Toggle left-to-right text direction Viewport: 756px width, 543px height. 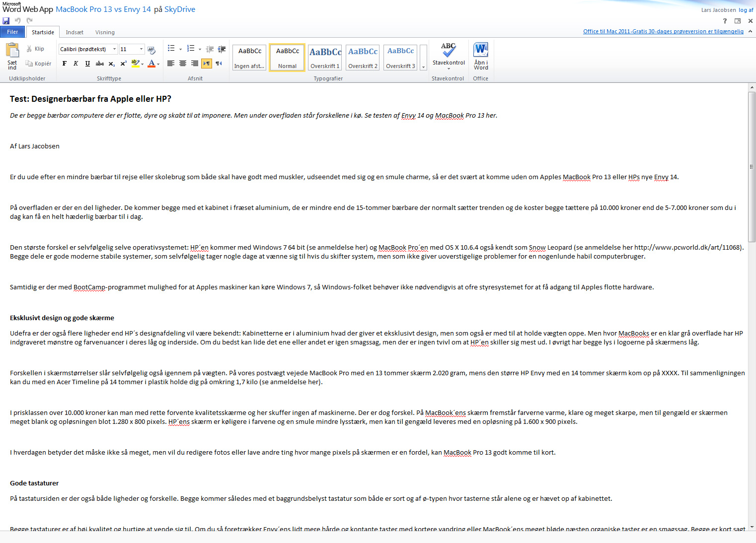click(207, 64)
